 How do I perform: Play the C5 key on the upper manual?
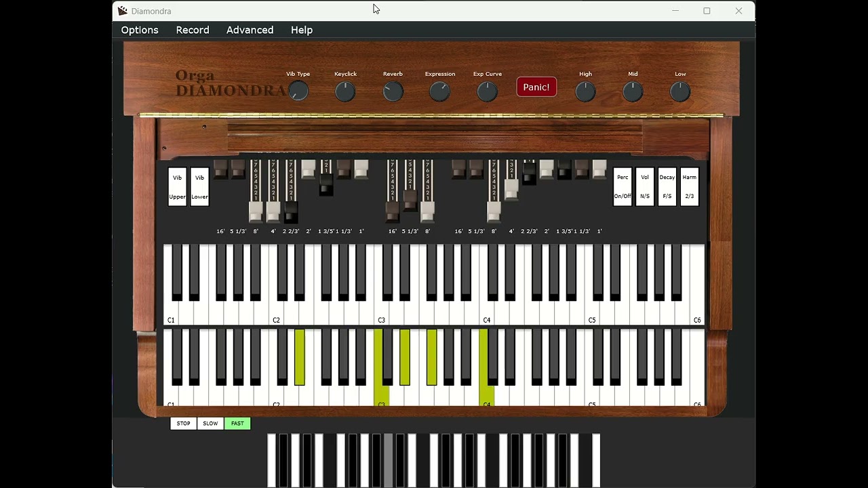(x=592, y=312)
